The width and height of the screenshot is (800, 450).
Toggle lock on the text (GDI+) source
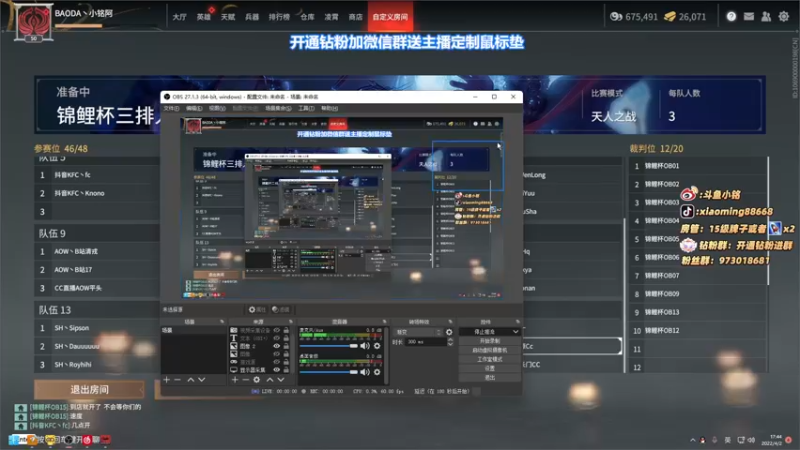[286, 338]
